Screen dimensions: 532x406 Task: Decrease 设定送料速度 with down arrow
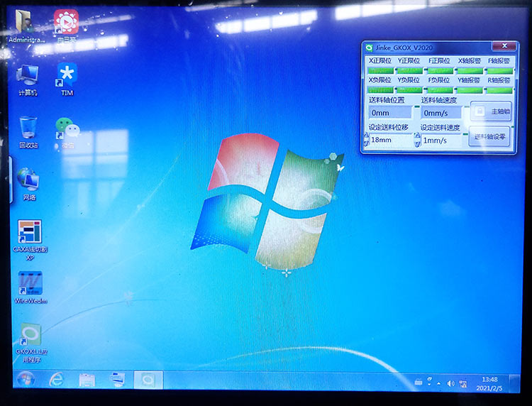(417, 143)
